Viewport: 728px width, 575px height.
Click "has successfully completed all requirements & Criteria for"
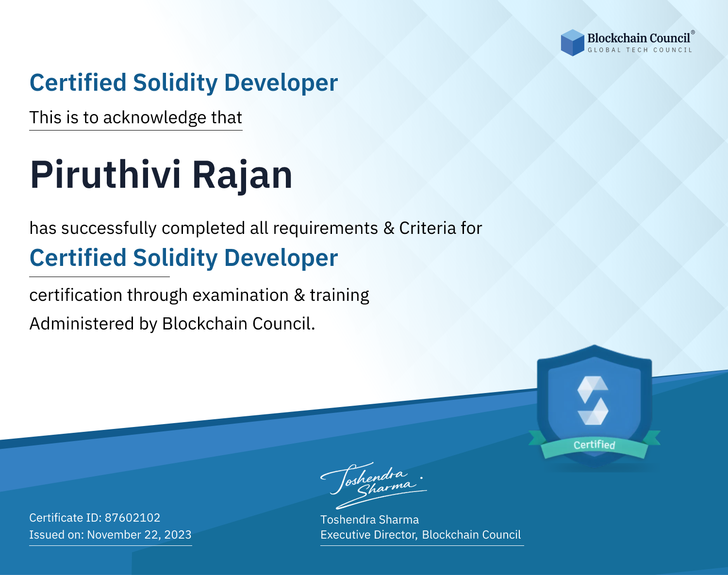point(256,228)
